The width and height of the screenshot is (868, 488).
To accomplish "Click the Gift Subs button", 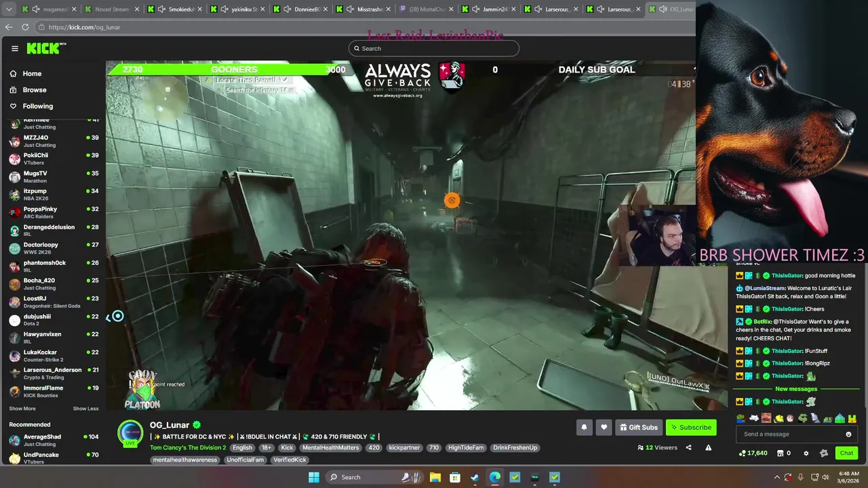I will point(638,427).
